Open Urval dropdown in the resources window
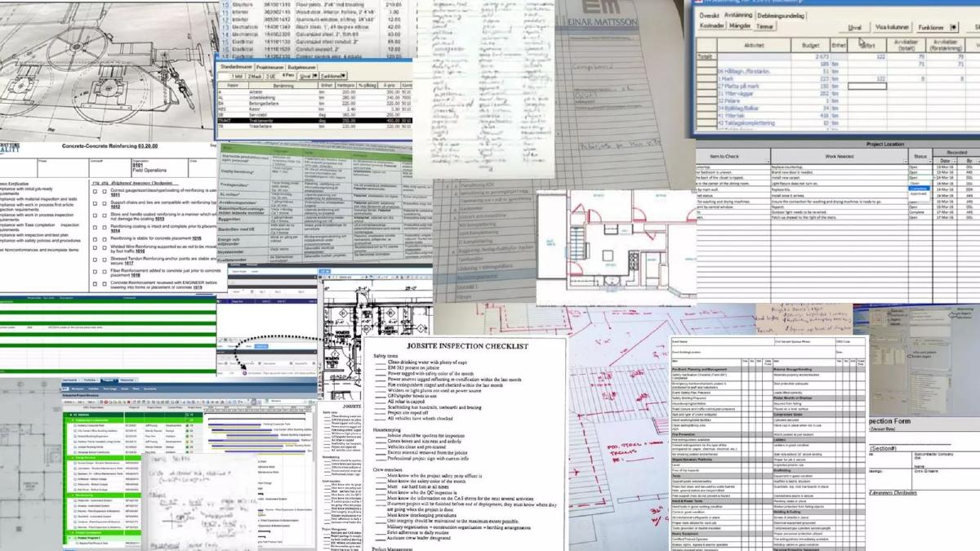The height and width of the screenshot is (551, 980). pyautogui.click(x=308, y=76)
